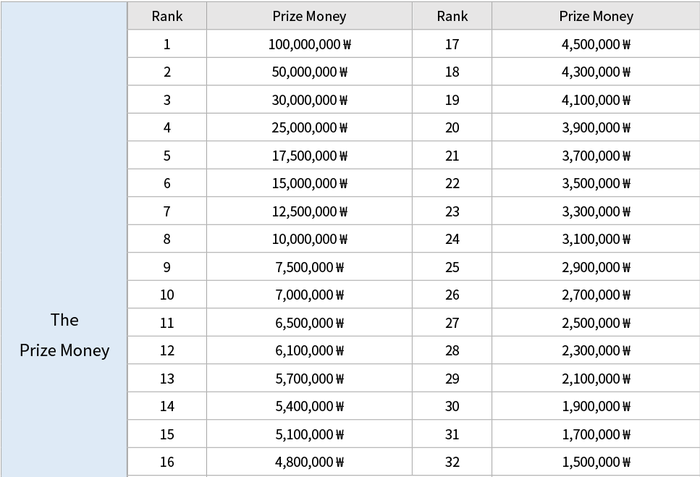Select the 50,000,000₩ prize cell
The image size is (700, 477).
[x=308, y=72]
